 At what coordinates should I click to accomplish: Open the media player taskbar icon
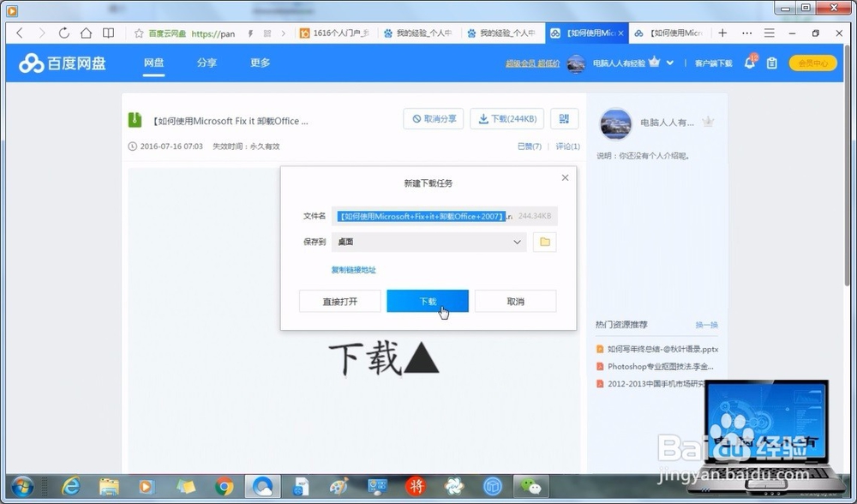pos(146,486)
